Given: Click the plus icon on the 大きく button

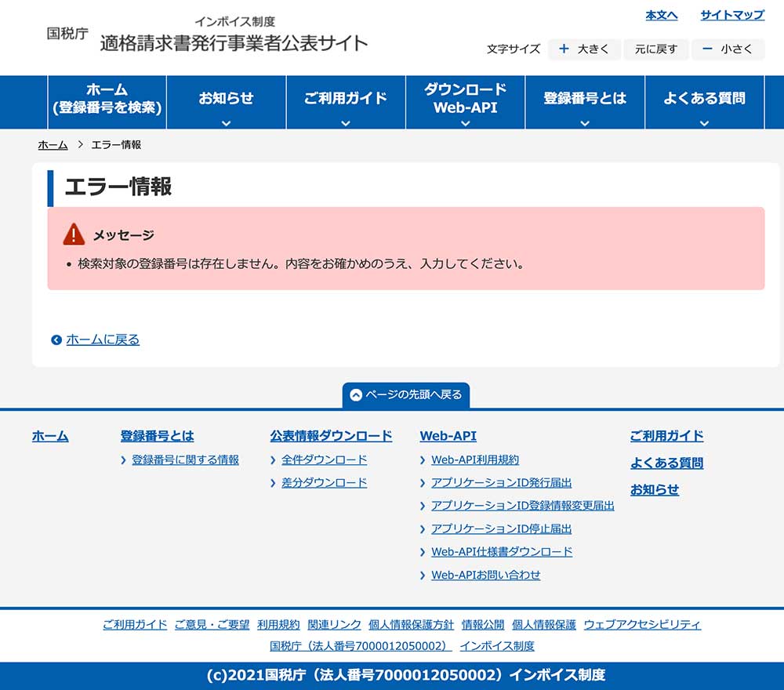Looking at the screenshot, I should click(564, 49).
